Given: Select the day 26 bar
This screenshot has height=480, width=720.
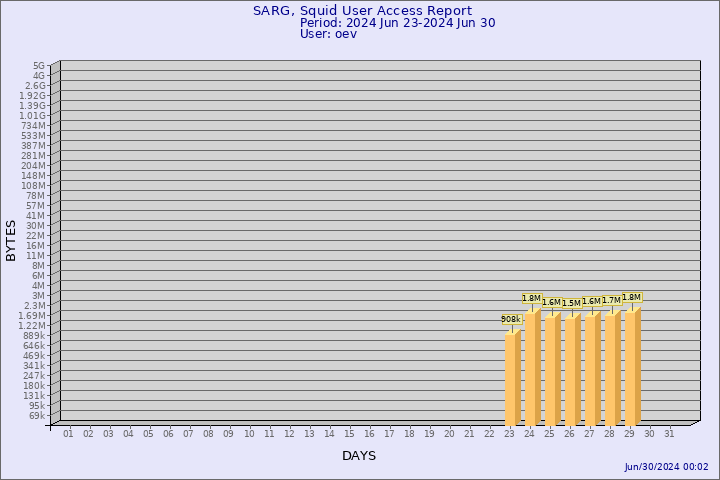Looking at the screenshot, I should click(x=572, y=371).
